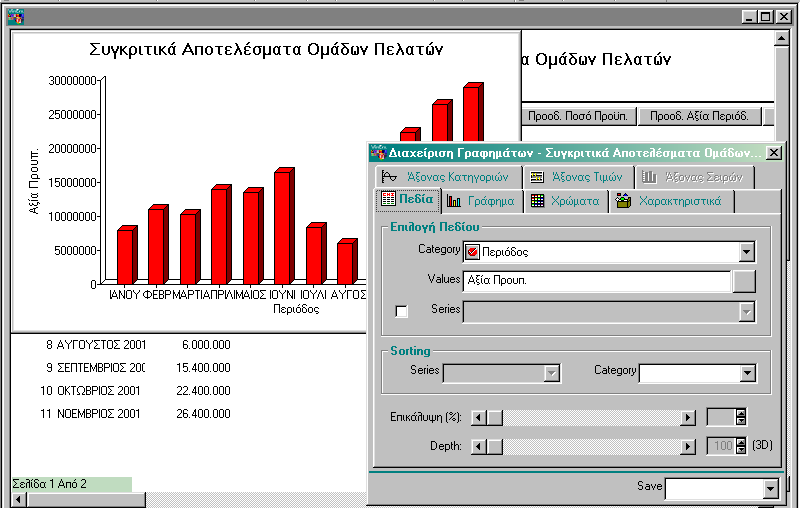Select the disabled Άξονας Σειρών tab
800x508 pixels.
[x=694, y=177]
